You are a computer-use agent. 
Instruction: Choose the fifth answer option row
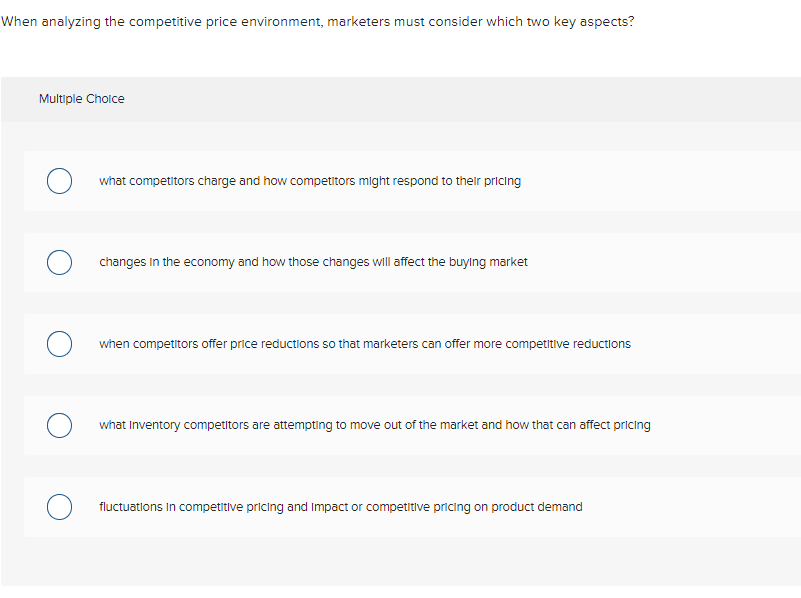pos(400,507)
